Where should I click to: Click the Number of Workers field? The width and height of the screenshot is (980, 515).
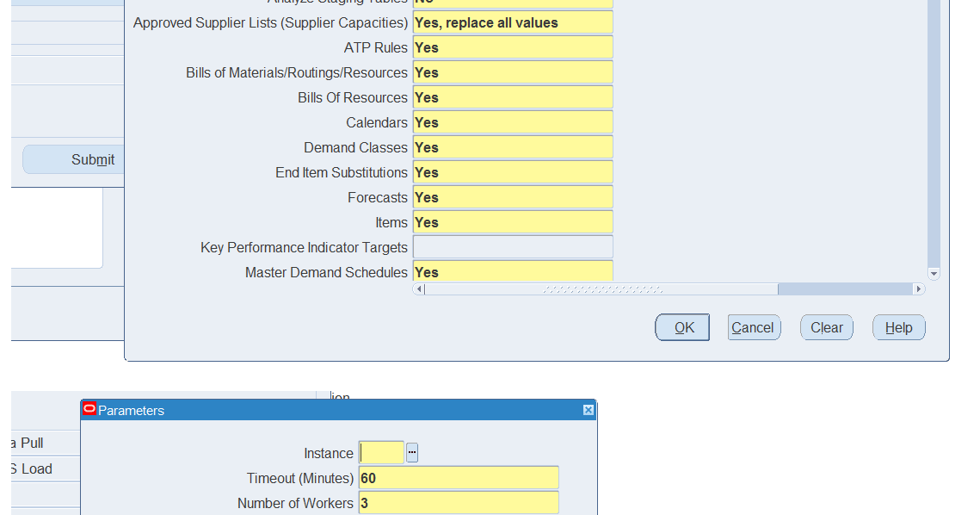click(x=459, y=502)
